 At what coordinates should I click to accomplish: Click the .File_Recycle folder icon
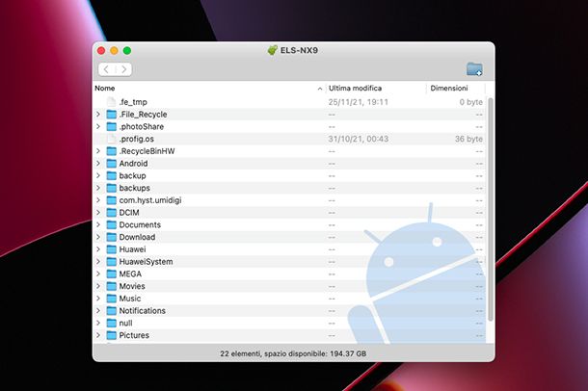coord(112,115)
